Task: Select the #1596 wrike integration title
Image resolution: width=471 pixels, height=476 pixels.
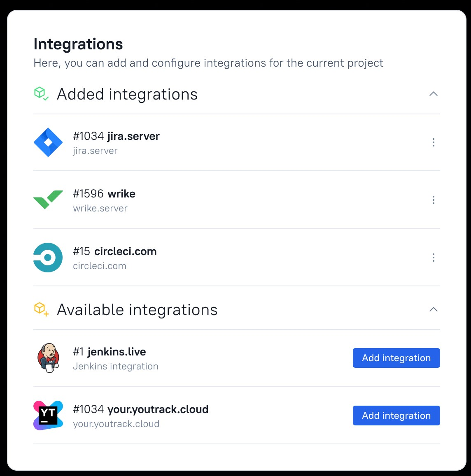Action: (104, 194)
